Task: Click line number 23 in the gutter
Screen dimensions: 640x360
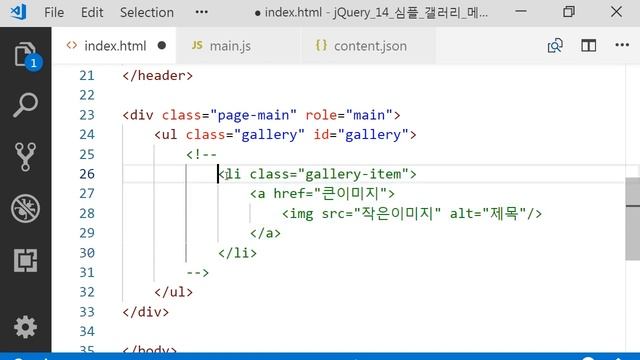Action: tap(87, 115)
